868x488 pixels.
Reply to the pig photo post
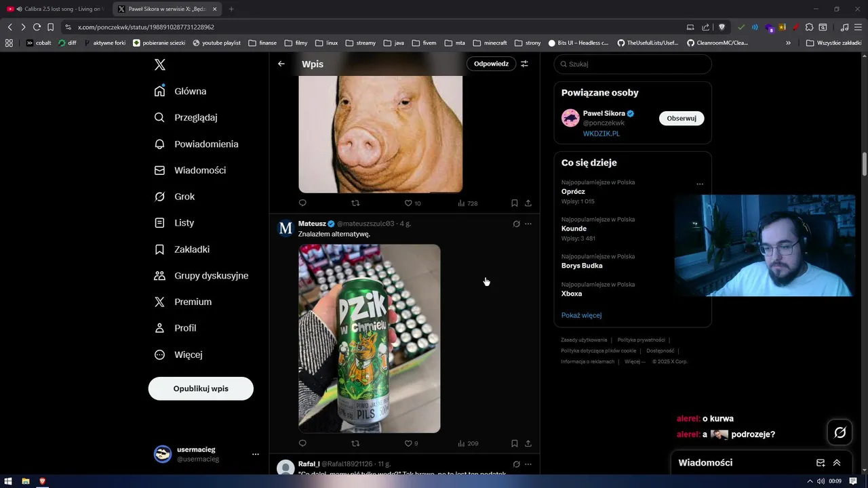(x=302, y=203)
